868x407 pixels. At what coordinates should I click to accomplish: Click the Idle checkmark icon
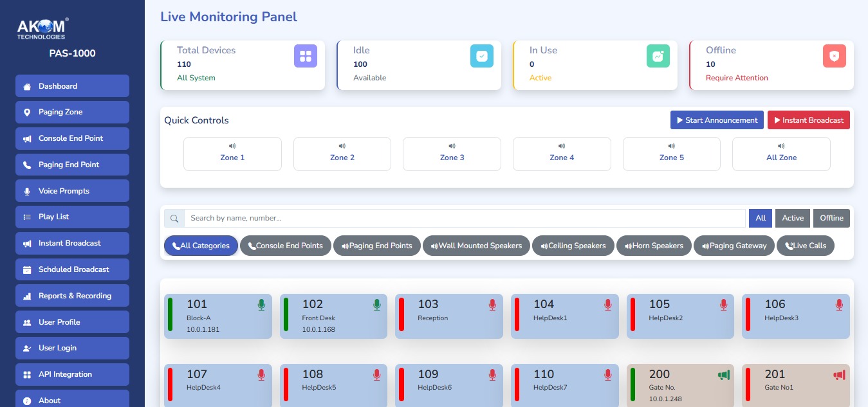tap(482, 56)
